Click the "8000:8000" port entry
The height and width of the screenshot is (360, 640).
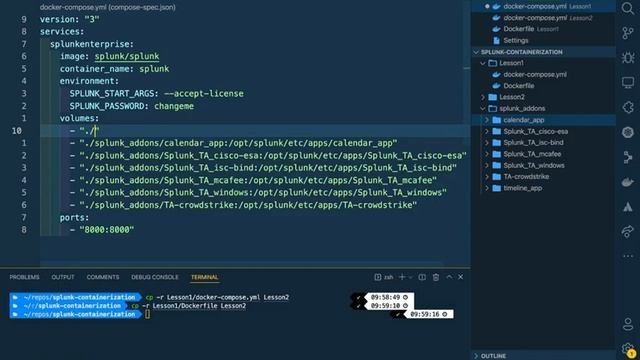pyautogui.click(x=107, y=230)
